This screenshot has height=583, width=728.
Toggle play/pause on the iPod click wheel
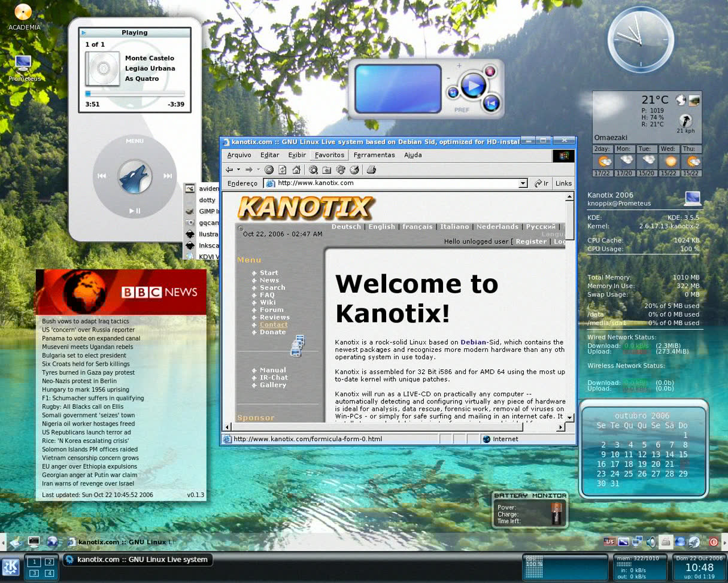tap(135, 211)
